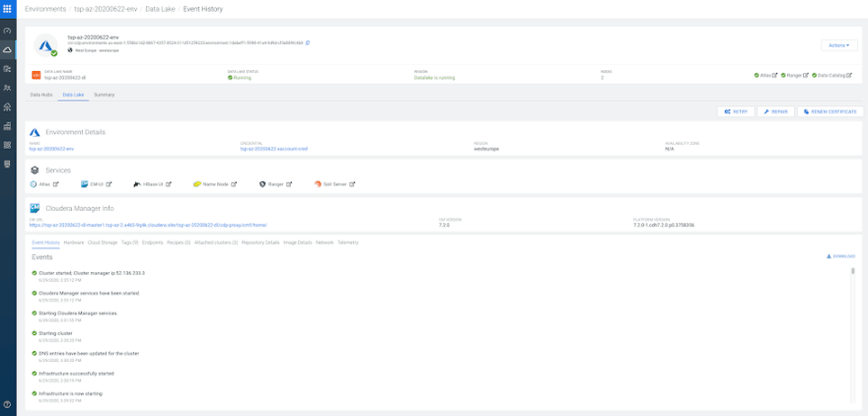The image size is (868, 416).
Task: Click the HBase UI service icon
Action: click(x=137, y=184)
